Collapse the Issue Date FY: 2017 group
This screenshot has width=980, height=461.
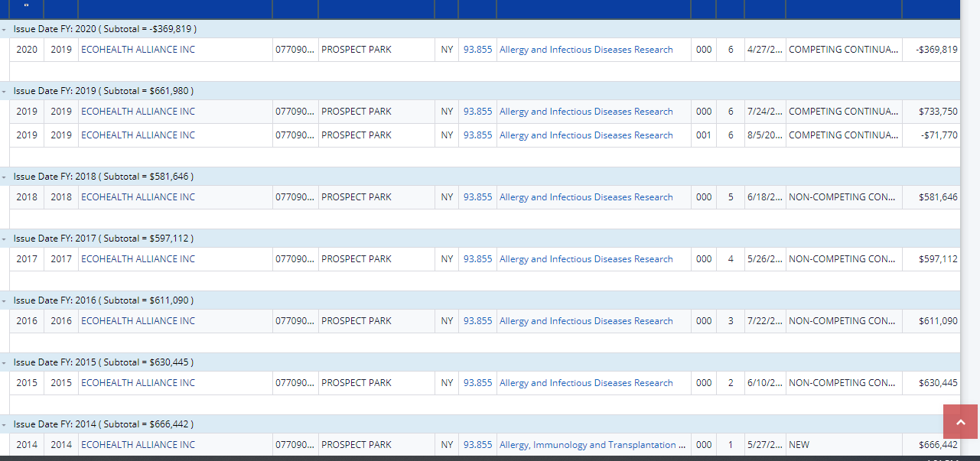click(5, 239)
